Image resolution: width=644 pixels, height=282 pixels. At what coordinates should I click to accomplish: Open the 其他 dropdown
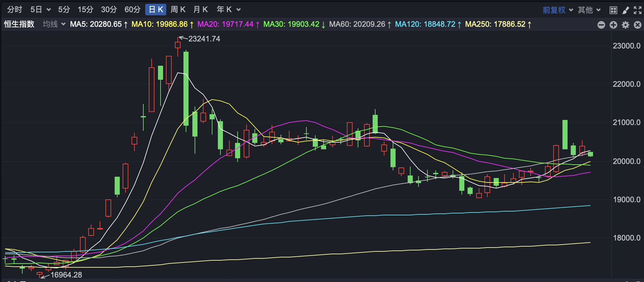(x=589, y=10)
